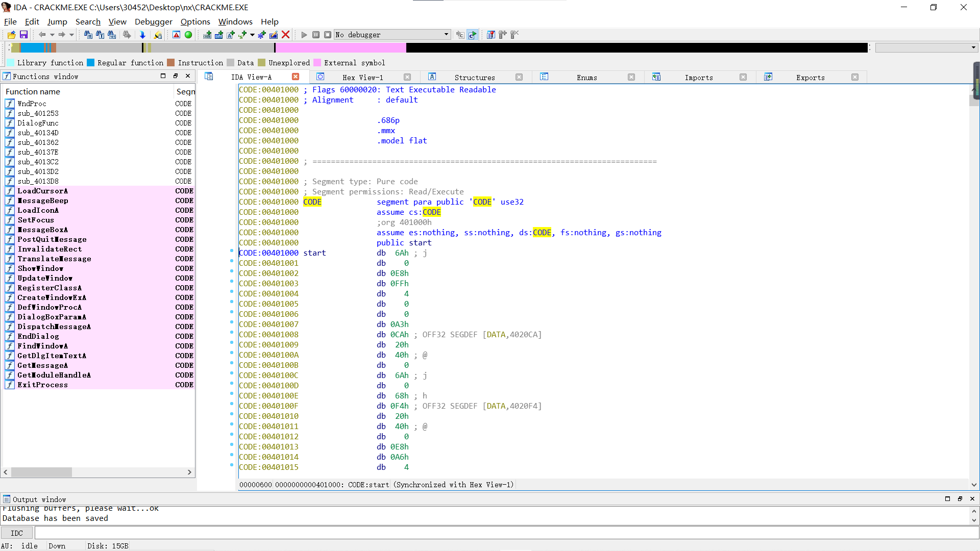Image resolution: width=980 pixels, height=551 pixels.
Task: Open the back history dropdown arrow
Action: [52, 35]
